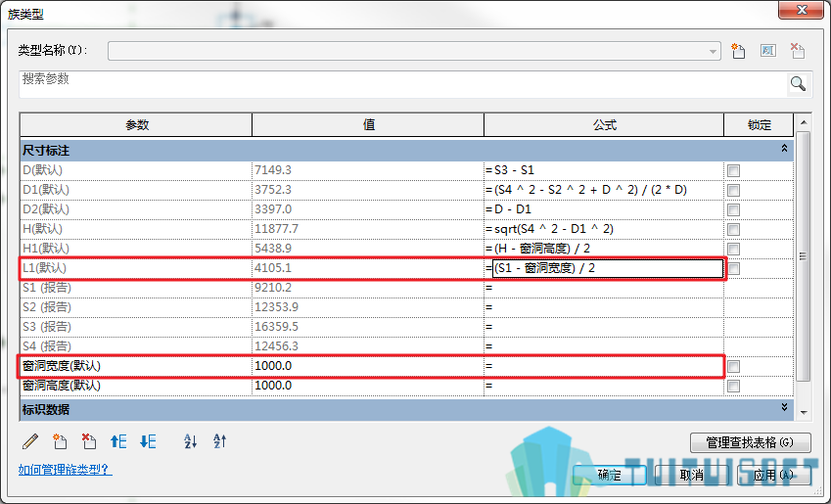Click the 搜索参数 search field
This screenshot has width=831, height=504.
(403, 84)
